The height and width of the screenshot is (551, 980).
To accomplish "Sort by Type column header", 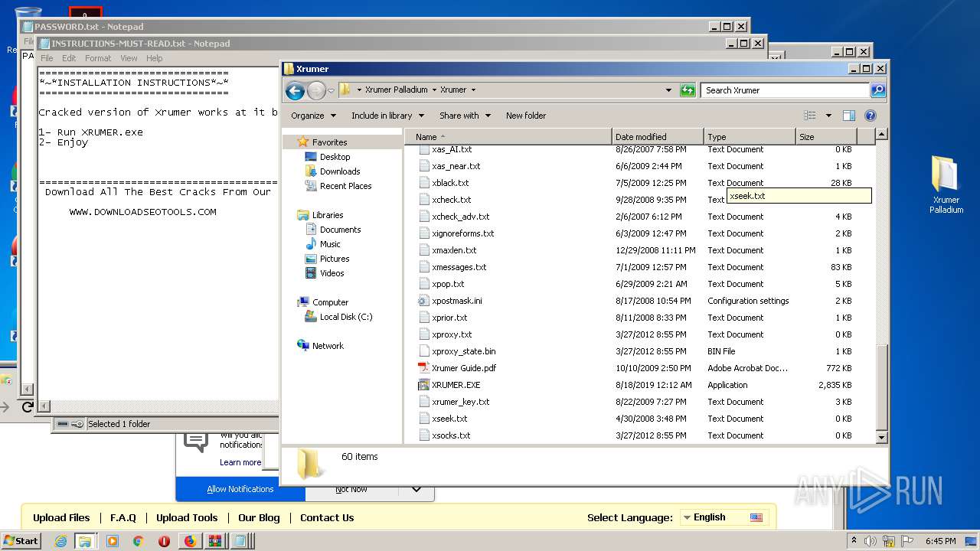I will click(x=750, y=137).
